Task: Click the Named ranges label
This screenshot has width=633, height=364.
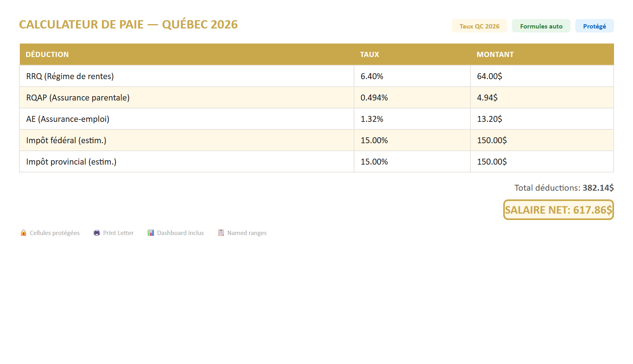Action: tap(247, 233)
